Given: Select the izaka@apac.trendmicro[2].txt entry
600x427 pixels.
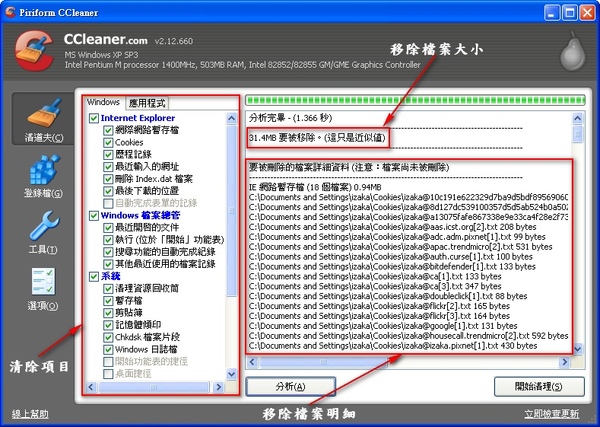Looking at the screenshot, I should tap(401, 247).
